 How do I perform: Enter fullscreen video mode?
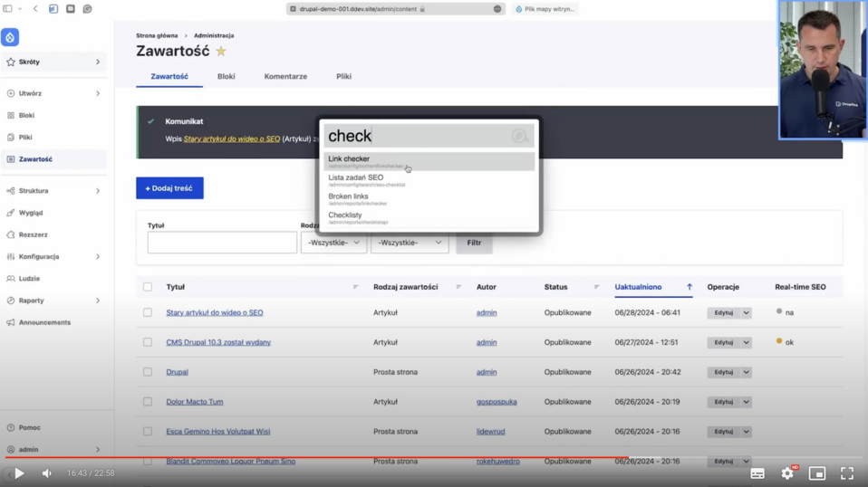point(847,473)
